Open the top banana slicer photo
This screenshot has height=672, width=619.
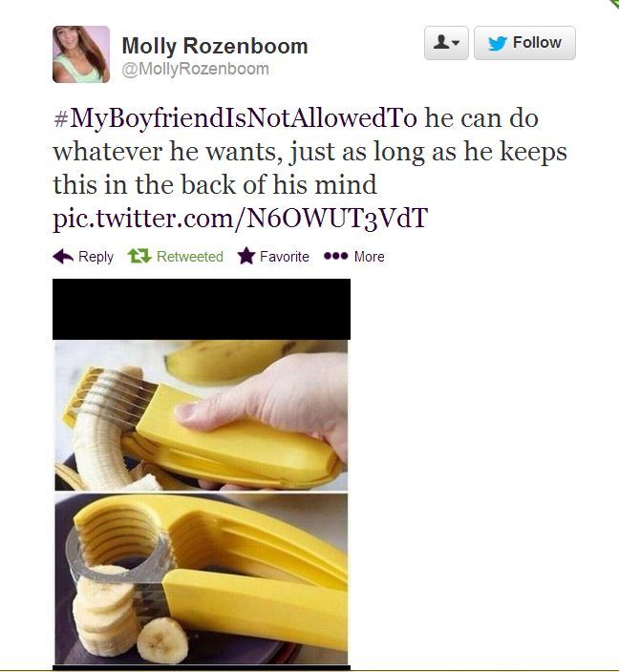coord(202,415)
